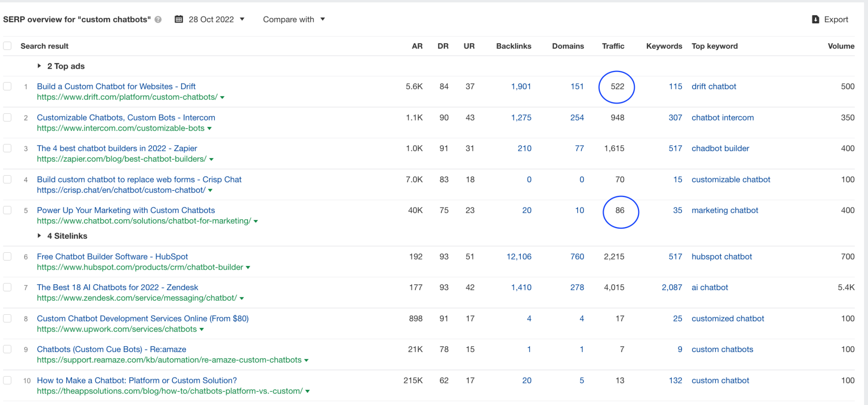
Task: Click the help icon beside SERP overview title
Action: click(158, 20)
